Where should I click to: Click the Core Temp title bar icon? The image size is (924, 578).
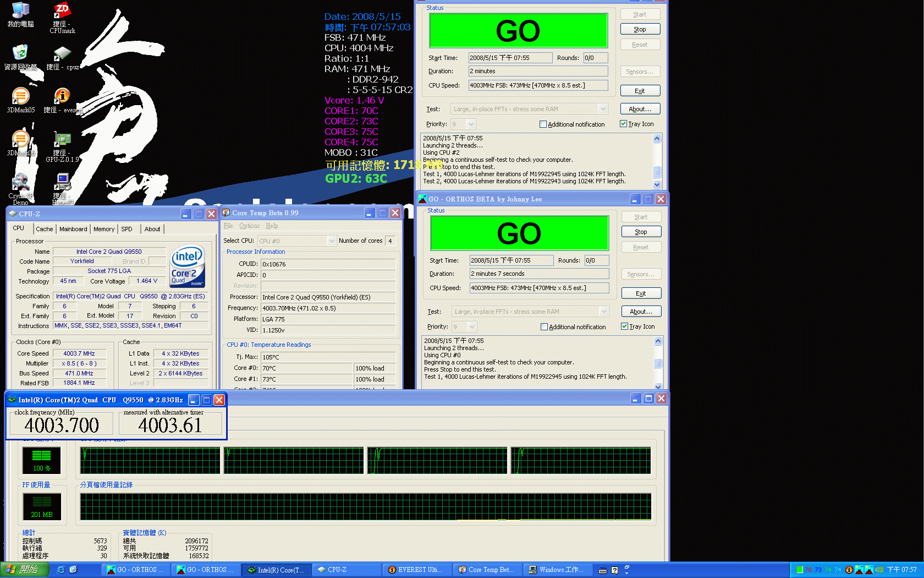pos(226,212)
